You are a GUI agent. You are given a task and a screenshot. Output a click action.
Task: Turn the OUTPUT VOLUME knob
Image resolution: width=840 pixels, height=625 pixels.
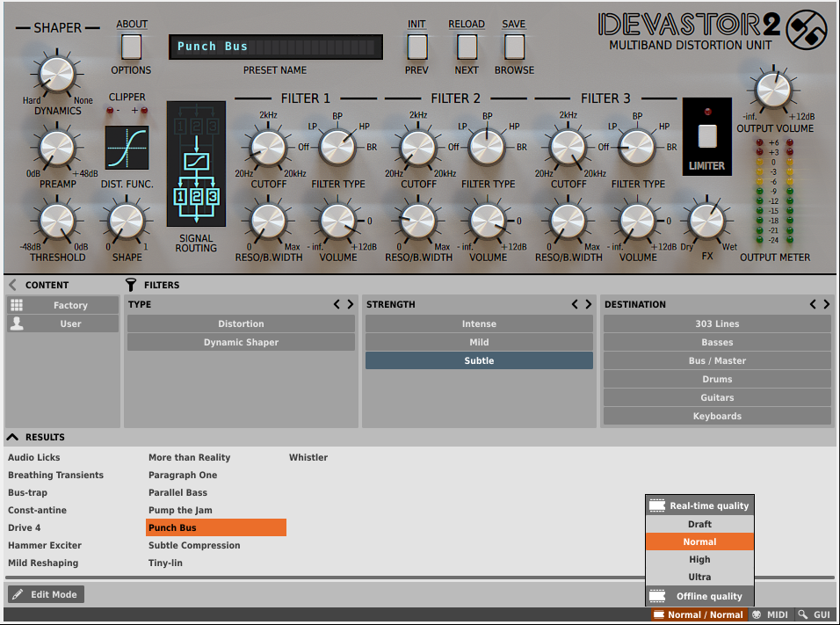pos(774,91)
